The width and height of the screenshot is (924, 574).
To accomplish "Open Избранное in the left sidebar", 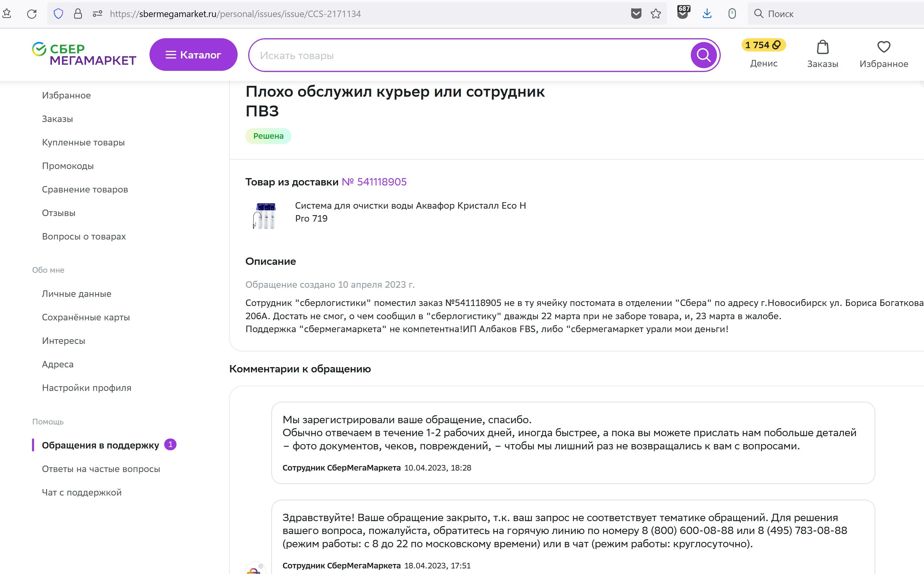I will pyautogui.click(x=66, y=95).
